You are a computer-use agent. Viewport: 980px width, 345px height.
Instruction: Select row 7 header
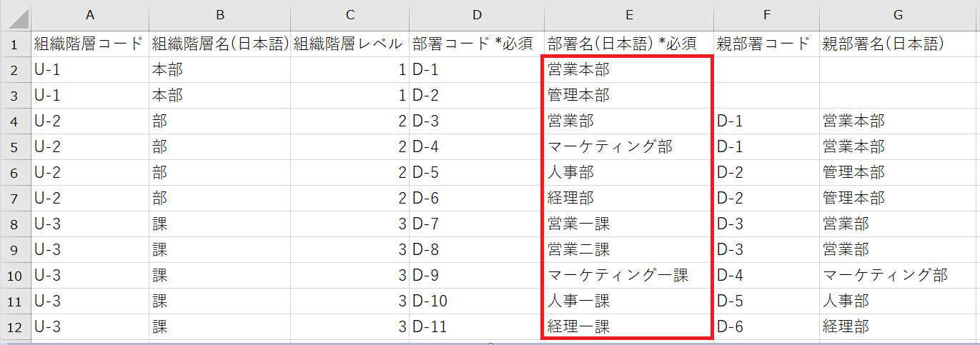[15, 198]
